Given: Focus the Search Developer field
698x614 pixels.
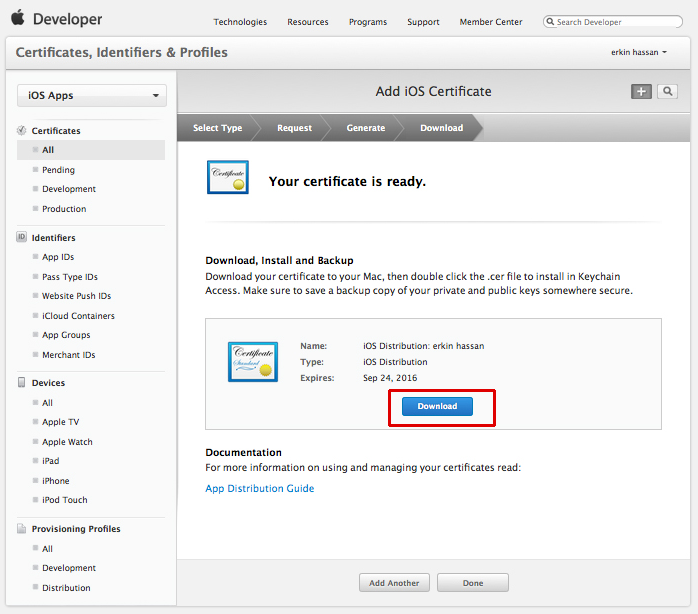Looking at the screenshot, I should click(613, 21).
